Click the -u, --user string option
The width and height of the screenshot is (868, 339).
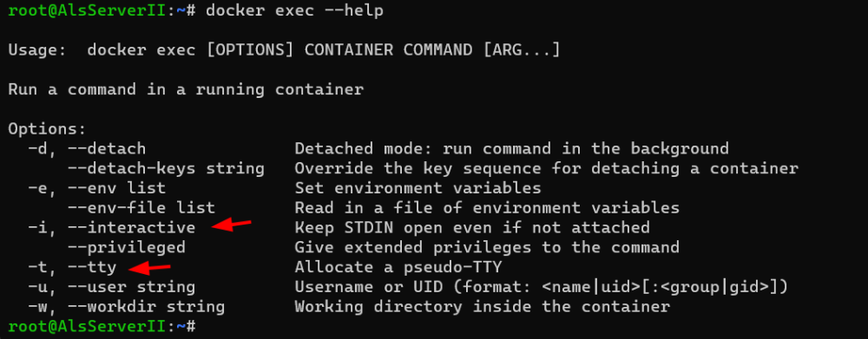[x=112, y=287]
